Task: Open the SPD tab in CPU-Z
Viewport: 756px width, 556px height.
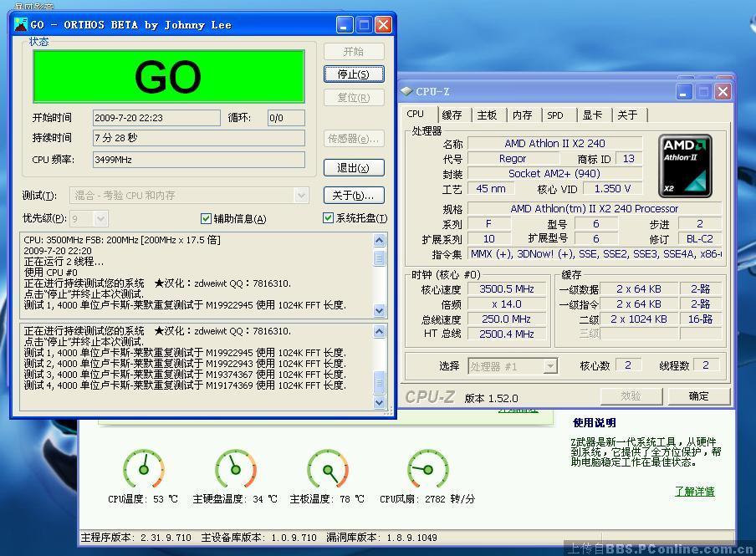Action: pyautogui.click(x=555, y=115)
